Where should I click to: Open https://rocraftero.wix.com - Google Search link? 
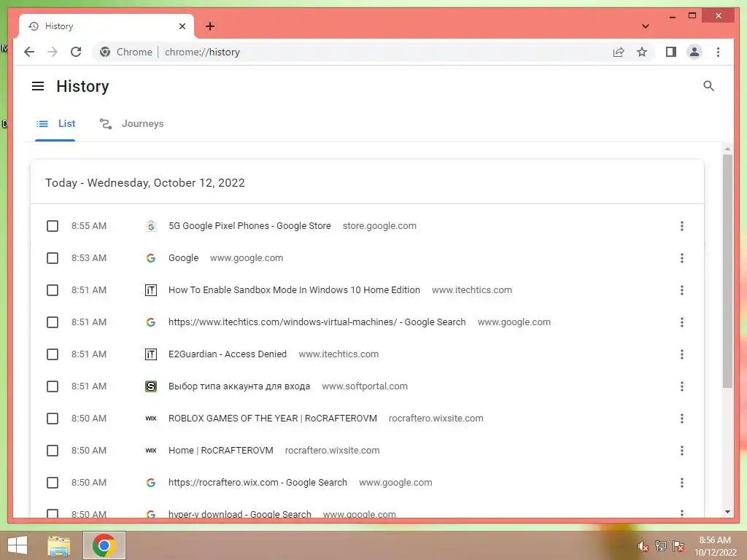258,483
